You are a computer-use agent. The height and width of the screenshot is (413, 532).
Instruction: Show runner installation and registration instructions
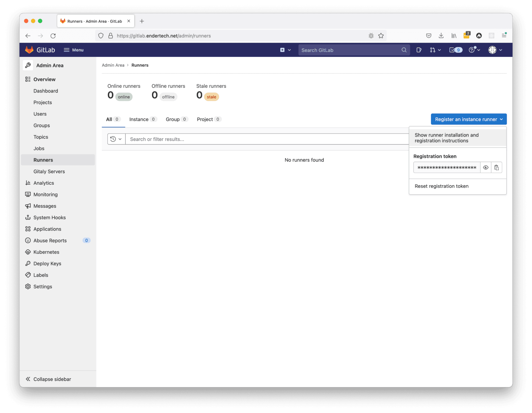click(x=446, y=138)
